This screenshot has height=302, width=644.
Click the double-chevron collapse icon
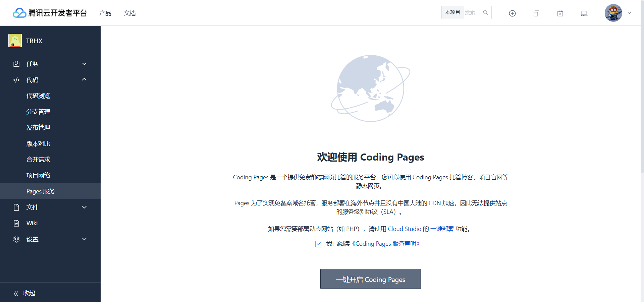coord(16,293)
